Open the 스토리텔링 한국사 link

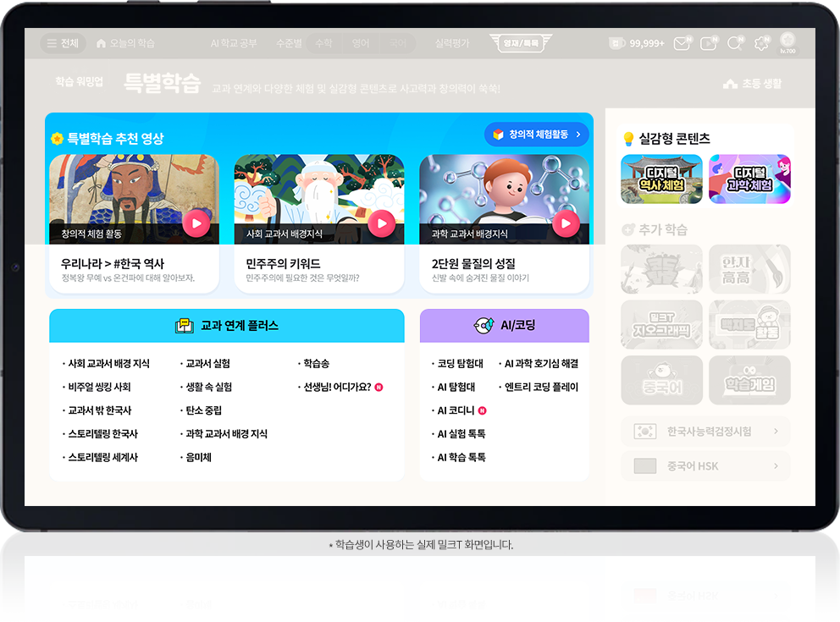coord(102,434)
